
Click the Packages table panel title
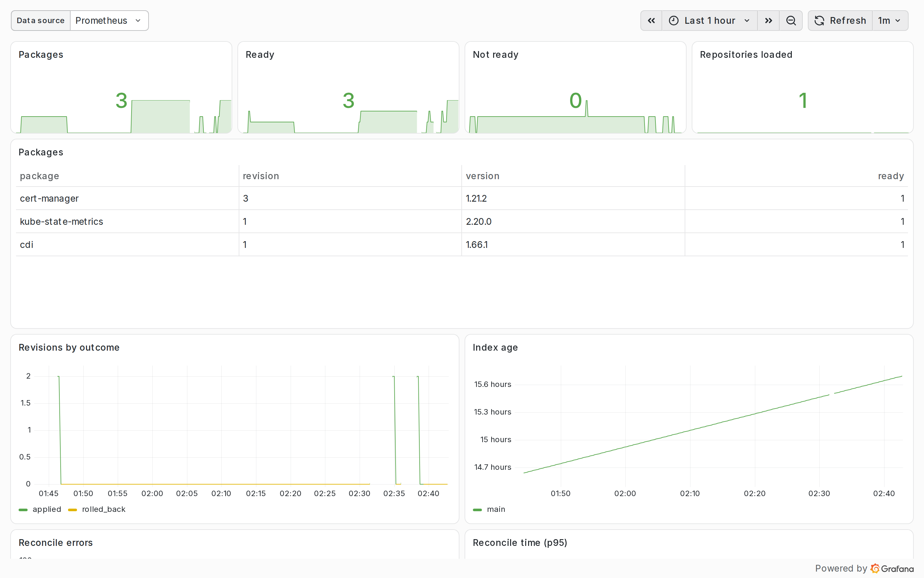click(41, 152)
